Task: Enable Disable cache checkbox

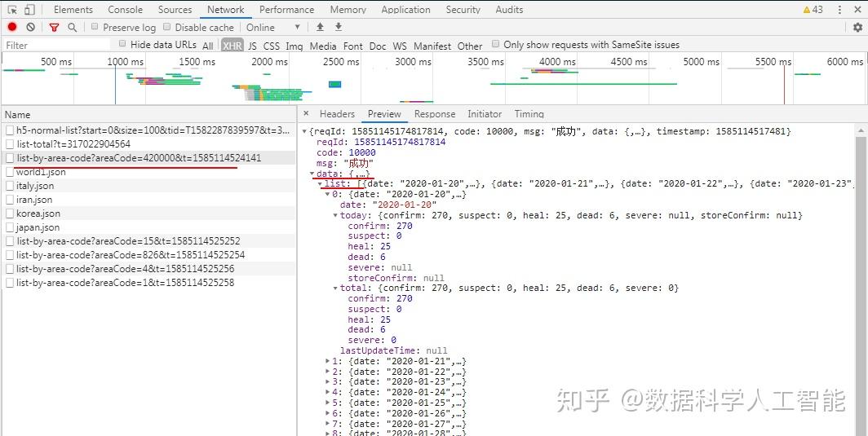Action: [x=166, y=27]
